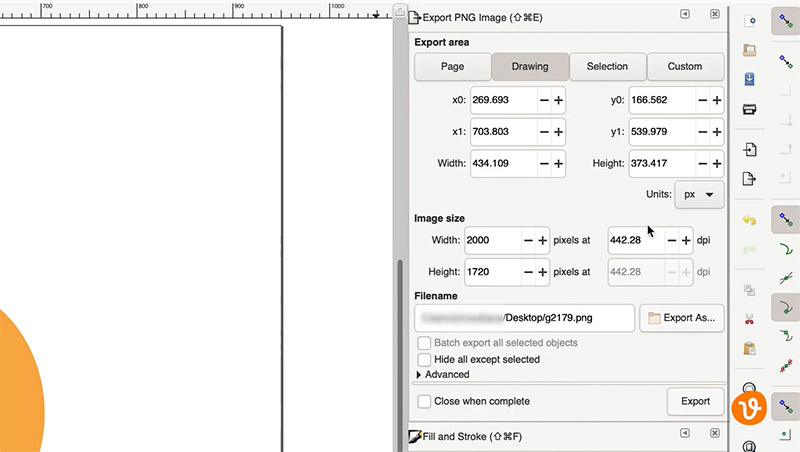
Task: Click the dpi field showing 442.28
Action: [x=636, y=240]
